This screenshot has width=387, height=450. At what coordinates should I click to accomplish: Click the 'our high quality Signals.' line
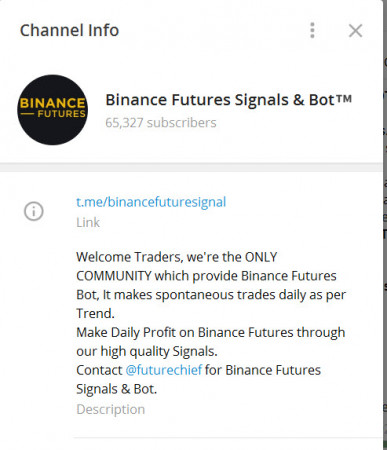pyautogui.click(x=147, y=351)
